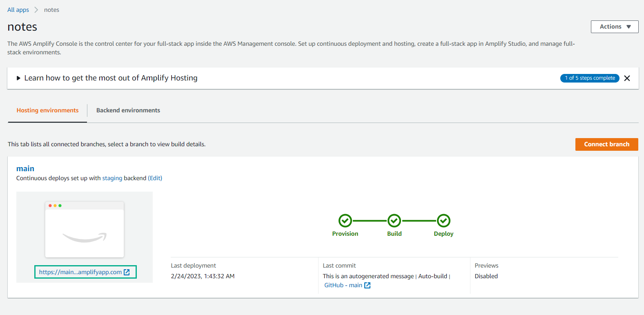
Task: Click the notes breadcrumb item
Action: coord(51,10)
